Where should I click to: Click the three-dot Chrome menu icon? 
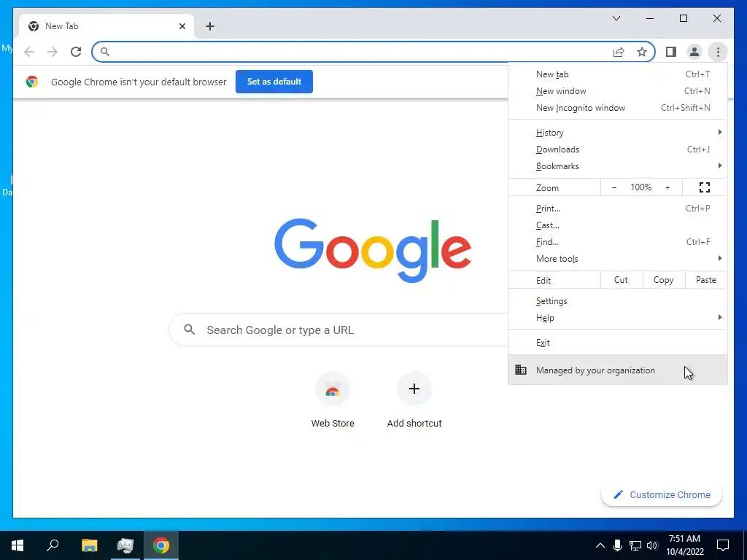[x=718, y=52]
